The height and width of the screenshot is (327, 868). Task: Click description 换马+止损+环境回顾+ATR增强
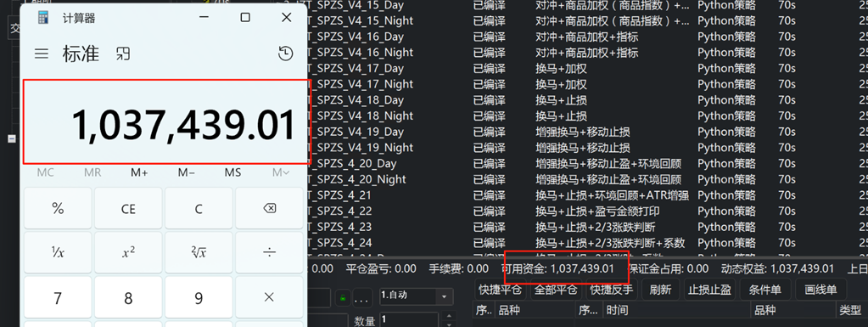point(613,195)
